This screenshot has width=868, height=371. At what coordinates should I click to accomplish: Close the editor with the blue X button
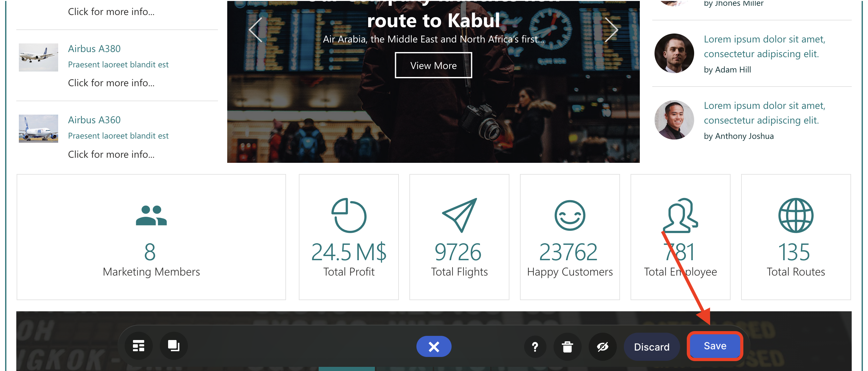click(434, 346)
